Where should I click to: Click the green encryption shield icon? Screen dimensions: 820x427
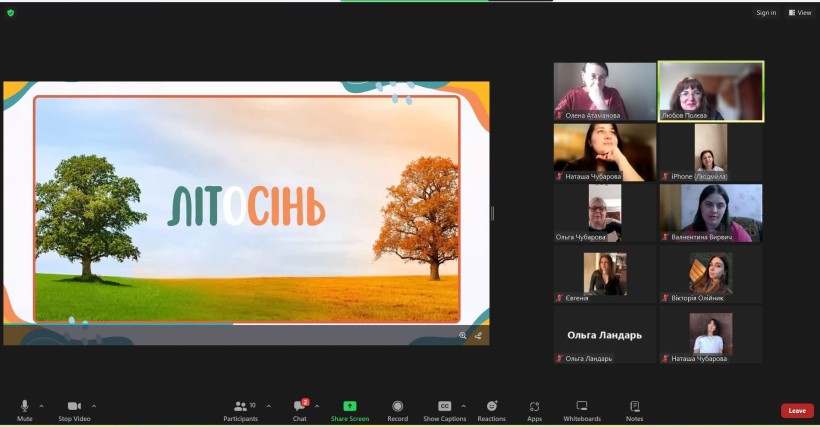click(10, 13)
